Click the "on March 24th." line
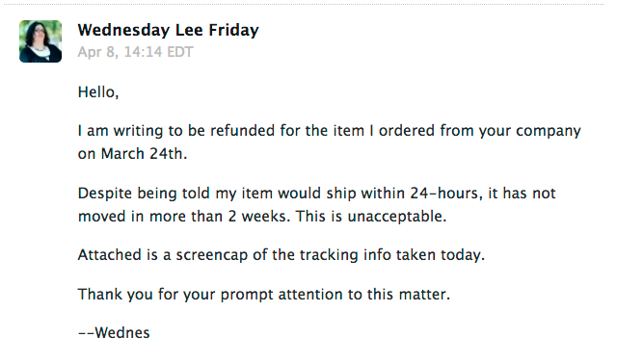Image resolution: width=617 pixels, height=364 pixels. coord(132,154)
